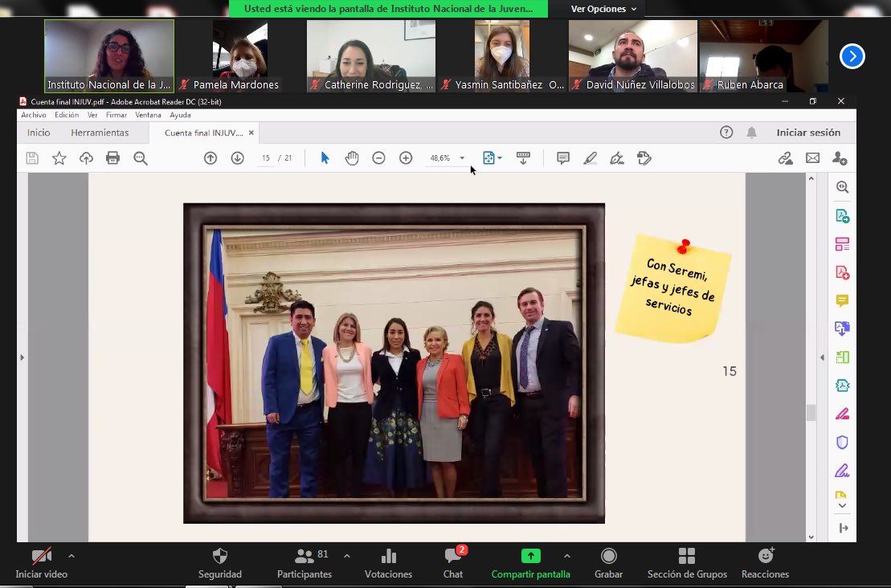Select the Hand tool
This screenshot has height=588, width=891.
pos(352,157)
